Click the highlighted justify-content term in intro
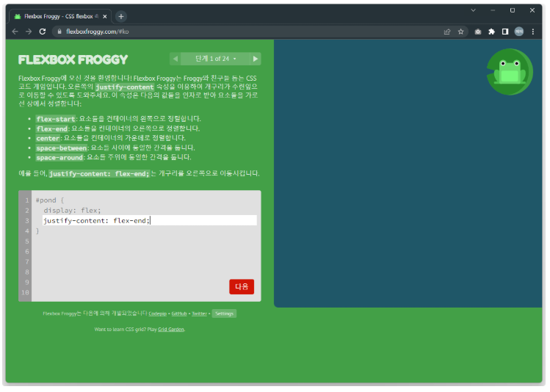 pos(125,87)
